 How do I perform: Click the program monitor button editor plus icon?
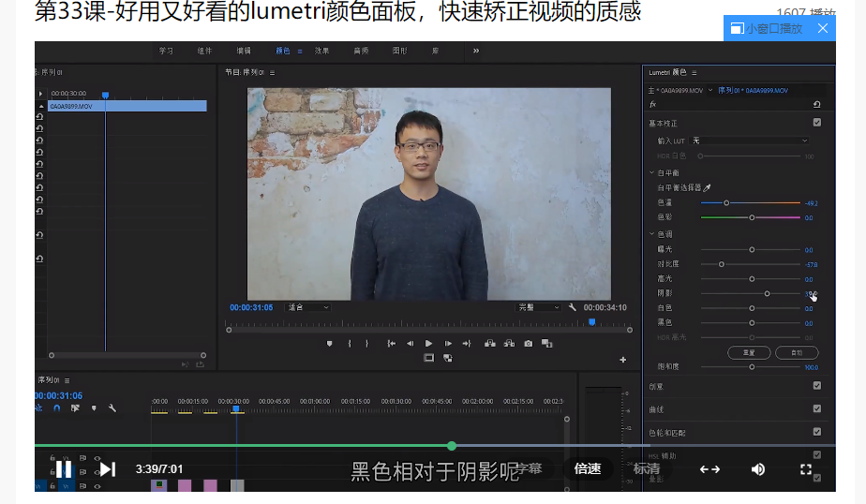tap(622, 360)
